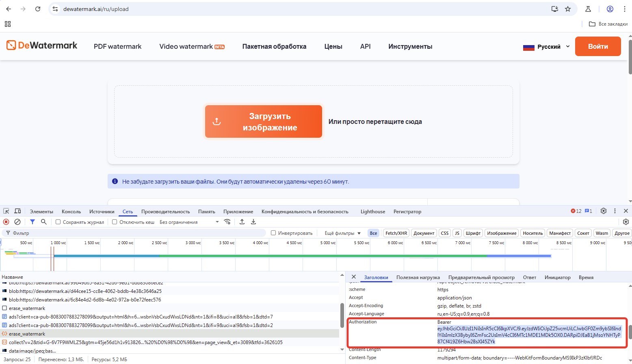Click Войти button
This screenshot has width=632, height=364.
pos(598,46)
